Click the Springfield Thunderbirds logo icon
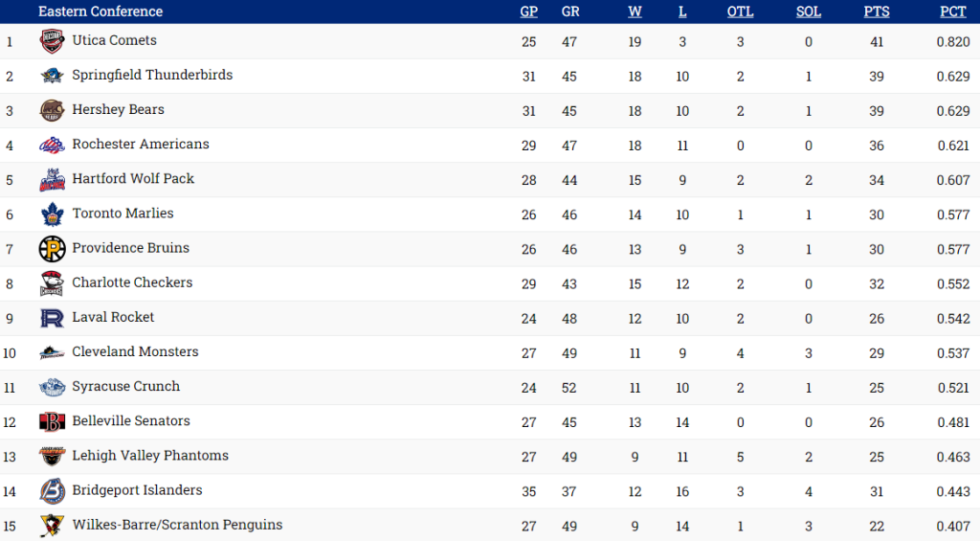980x541 pixels. click(x=52, y=76)
